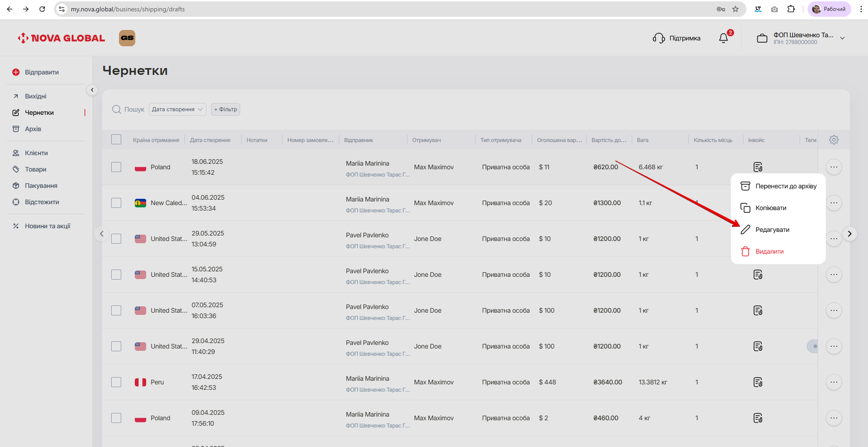Click the search magnifier icon
The width and height of the screenshot is (868, 447).
(117, 109)
